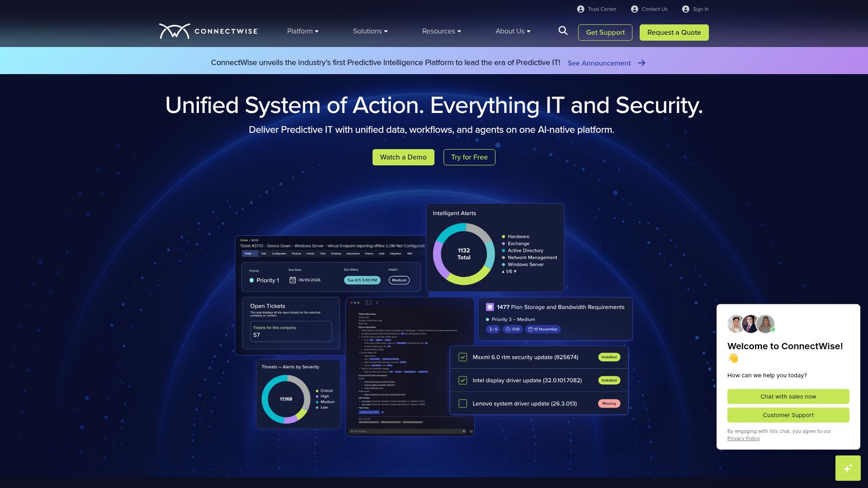This screenshot has height=488, width=868.
Task: Click the ConnectWise logo
Action: 209,31
